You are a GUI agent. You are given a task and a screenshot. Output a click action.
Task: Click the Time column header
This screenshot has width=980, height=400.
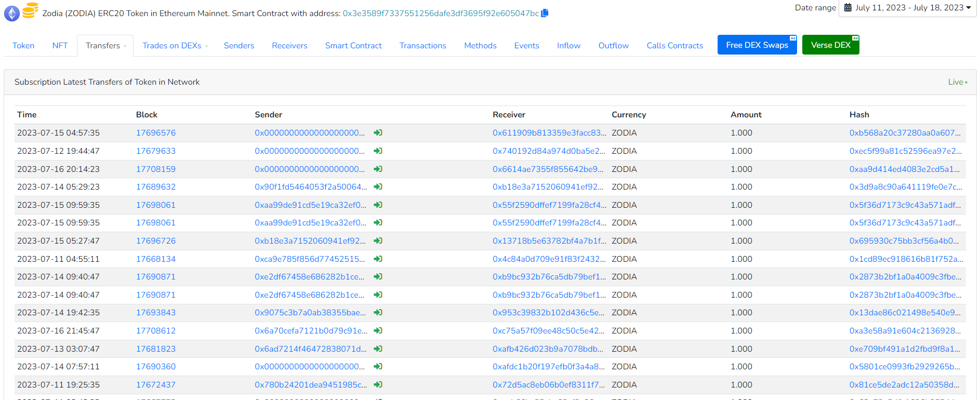[x=27, y=115]
